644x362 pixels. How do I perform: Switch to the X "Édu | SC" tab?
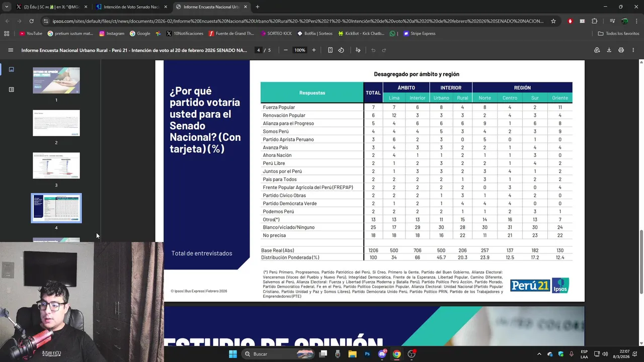51,7
